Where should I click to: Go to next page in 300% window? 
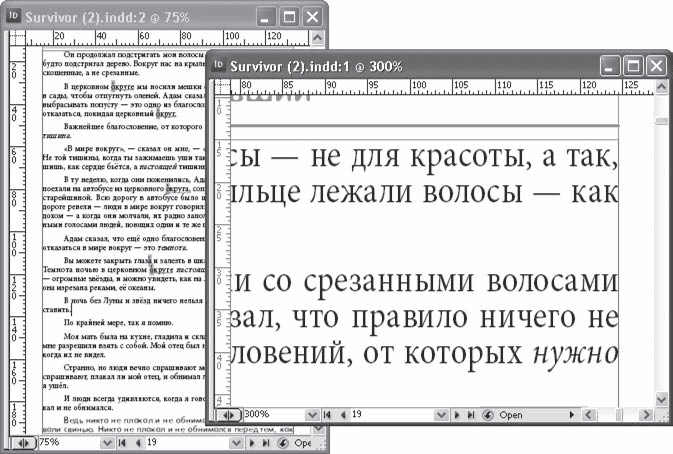pos(456,413)
